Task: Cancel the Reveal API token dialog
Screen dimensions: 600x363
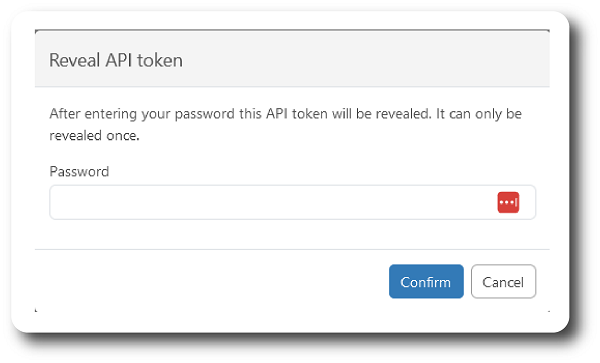Action: coord(503,281)
